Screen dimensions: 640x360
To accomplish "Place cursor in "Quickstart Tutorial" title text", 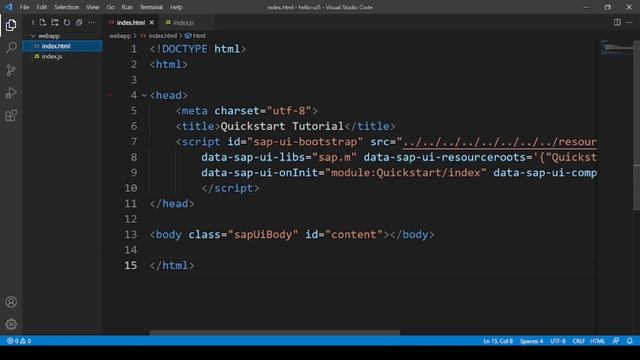I will tap(282, 126).
